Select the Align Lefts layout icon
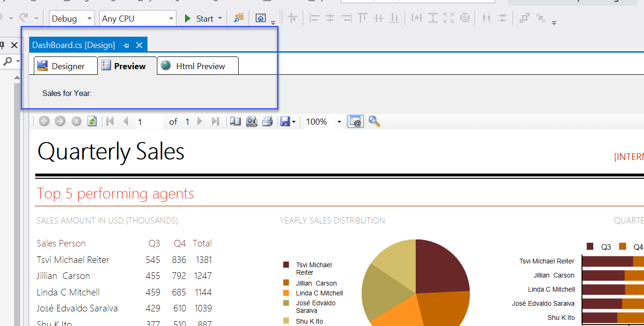This screenshot has width=644, height=326. (x=314, y=18)
